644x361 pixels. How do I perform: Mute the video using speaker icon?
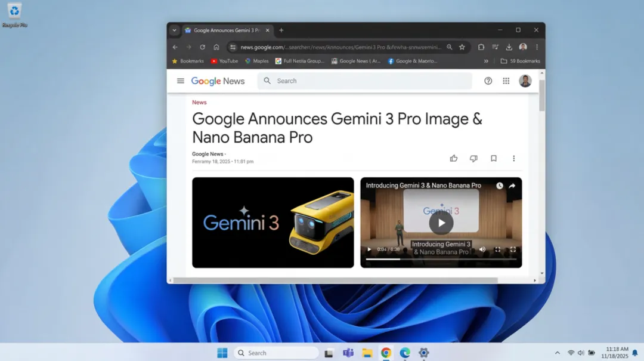pyautogui.click(x=482, y=249)
